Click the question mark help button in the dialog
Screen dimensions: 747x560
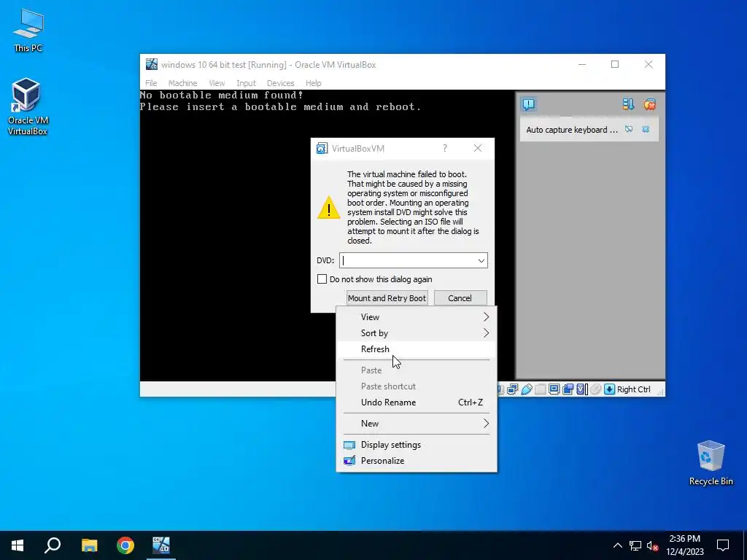click(445, 148)
